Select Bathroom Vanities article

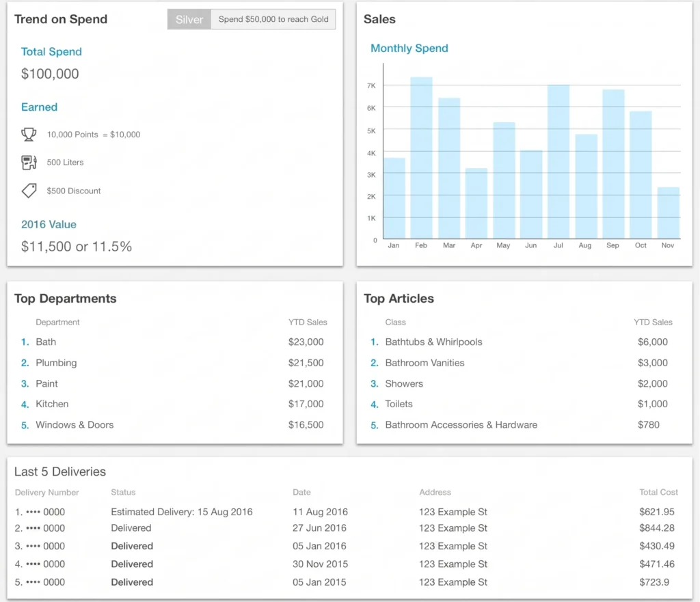pyautogui.click(x=522, y=363)
